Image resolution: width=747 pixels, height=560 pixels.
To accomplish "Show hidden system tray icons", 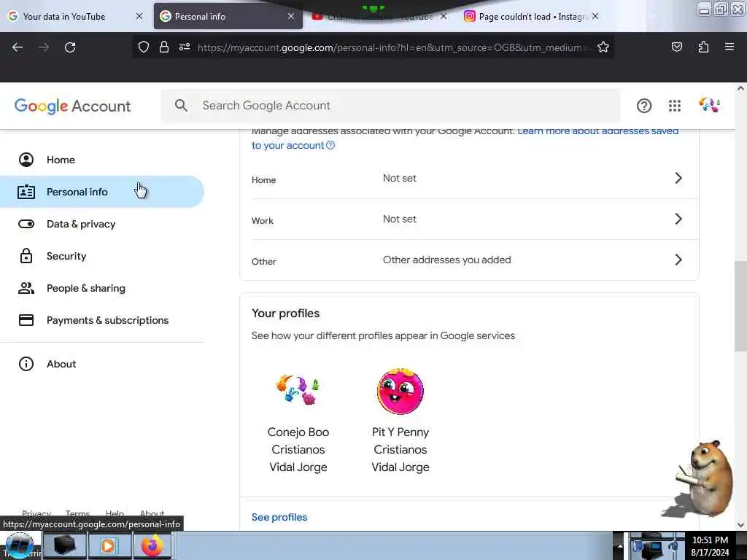I will [x=620, y=546].
